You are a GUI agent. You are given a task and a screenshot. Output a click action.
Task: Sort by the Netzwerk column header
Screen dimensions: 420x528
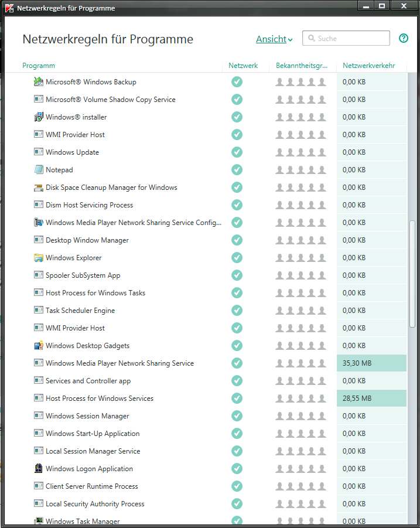click(x=243, y=66)
